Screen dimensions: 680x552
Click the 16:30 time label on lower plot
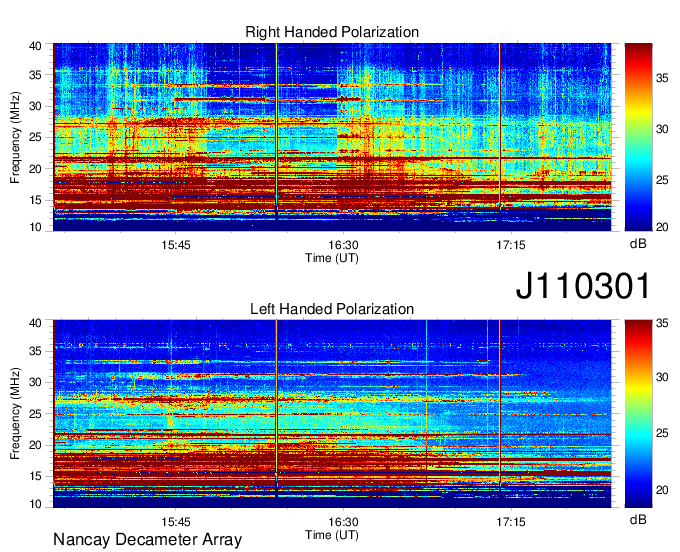[343, 522]
